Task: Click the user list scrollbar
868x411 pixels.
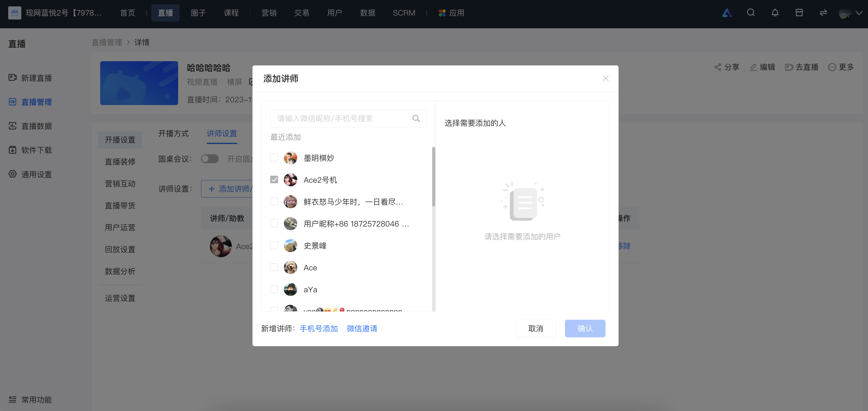Action: tap(433, 177)
